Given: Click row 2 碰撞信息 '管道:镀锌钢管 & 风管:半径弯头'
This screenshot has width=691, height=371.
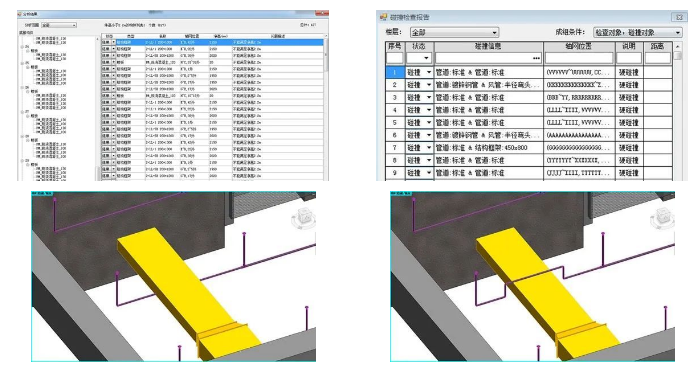Looking at the screenshot, I should coord(488,85).
